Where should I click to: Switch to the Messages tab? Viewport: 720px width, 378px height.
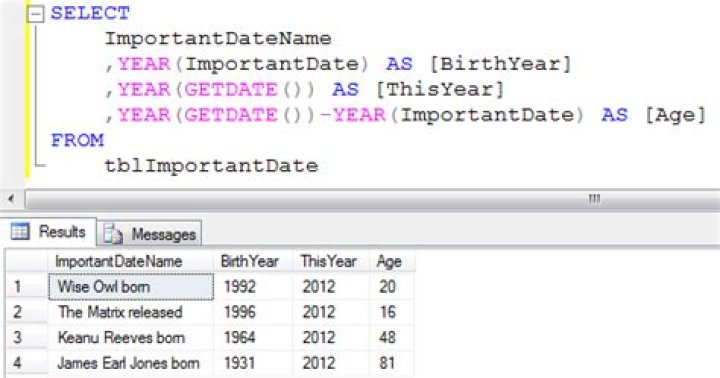[149, 234]
